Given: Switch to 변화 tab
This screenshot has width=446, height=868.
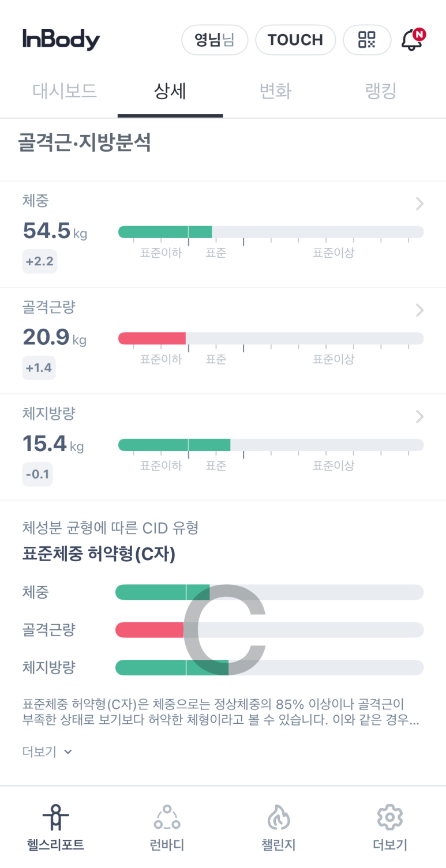Looking at the screenshot, I should pos(275,91).
